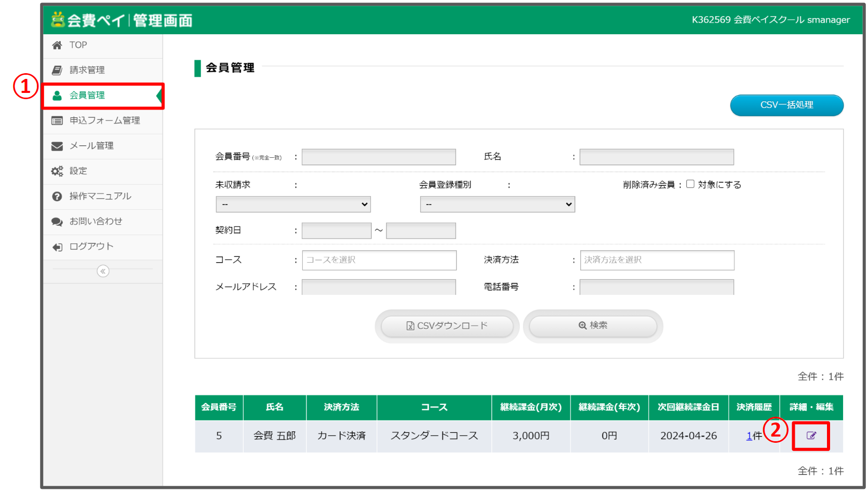
Task: Click the gears icon for 設定
Action: [57, 171]
